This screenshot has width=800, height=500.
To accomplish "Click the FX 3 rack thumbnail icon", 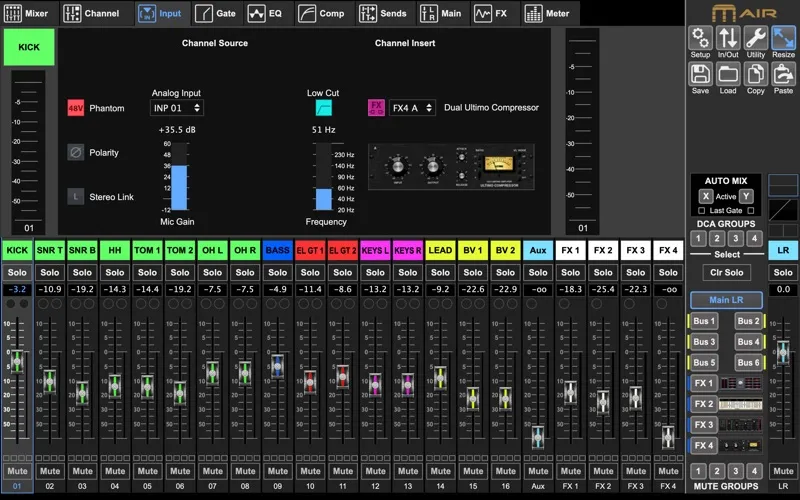I will click(x=740, y=424).
